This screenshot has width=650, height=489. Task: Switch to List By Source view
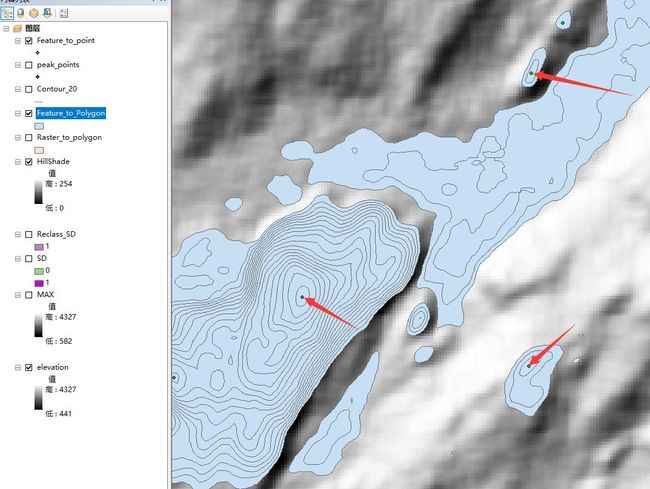[20, 13]
